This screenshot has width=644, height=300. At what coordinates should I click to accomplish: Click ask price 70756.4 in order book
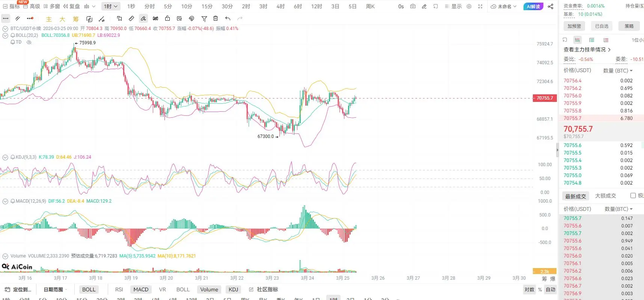(572, 81)
